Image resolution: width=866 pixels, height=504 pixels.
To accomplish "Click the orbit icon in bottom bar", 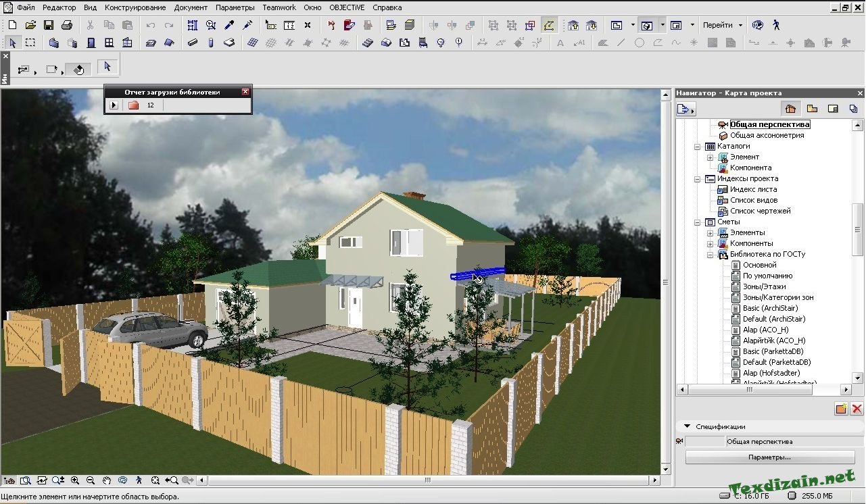I will click(x=123, y=480).
